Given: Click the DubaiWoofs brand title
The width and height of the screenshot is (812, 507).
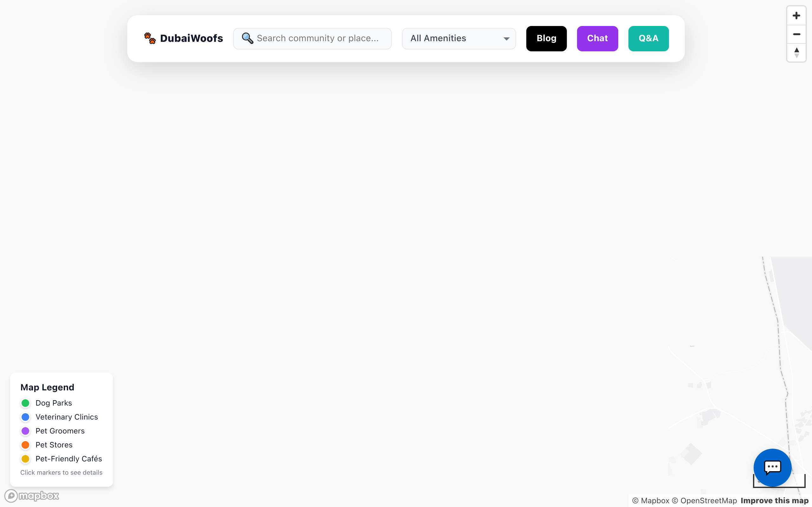Looking at the screenshot, I should coord(191,38).
